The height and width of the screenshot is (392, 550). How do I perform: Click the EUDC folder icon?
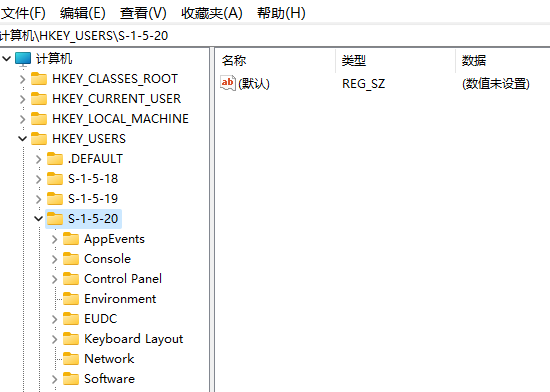coord(71,319)
